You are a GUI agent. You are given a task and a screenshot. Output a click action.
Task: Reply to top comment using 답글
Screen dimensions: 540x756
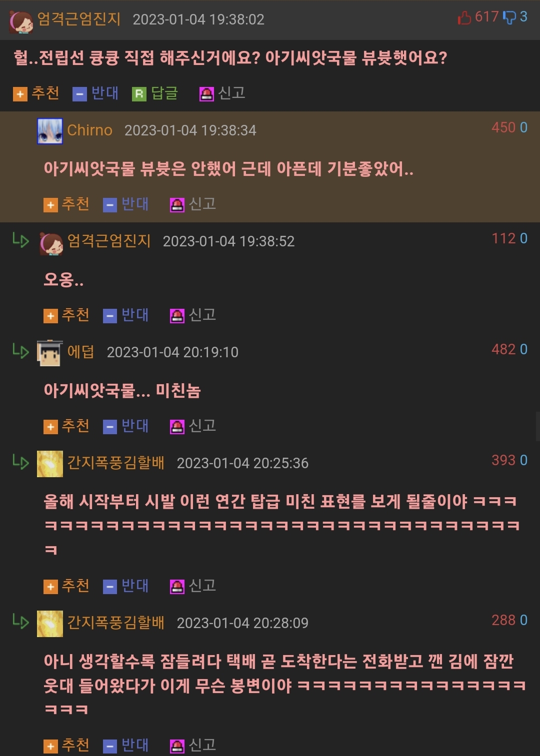pos(155,93)
